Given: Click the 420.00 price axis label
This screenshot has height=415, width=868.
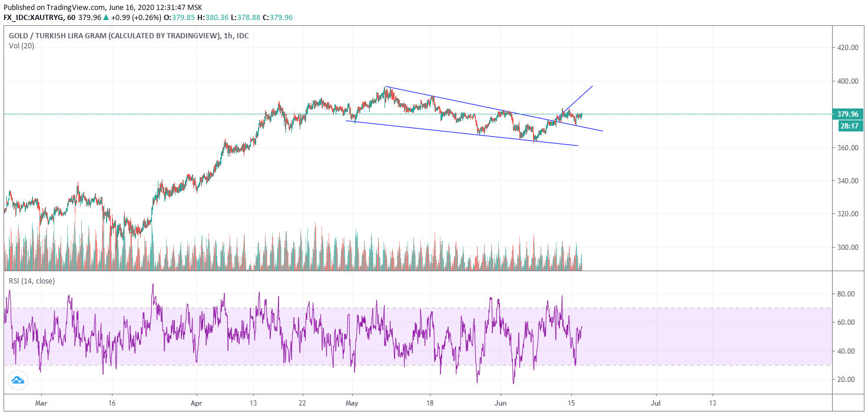Looking at the screenshot, I should click(x=847, y=48).
